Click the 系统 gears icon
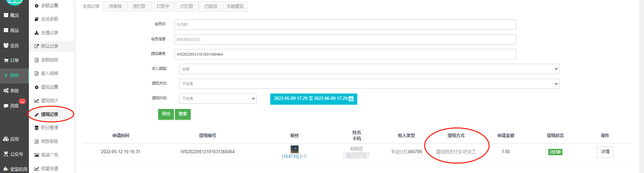The width and height of the screenshot is (644, 173). [x=6, y=91]
